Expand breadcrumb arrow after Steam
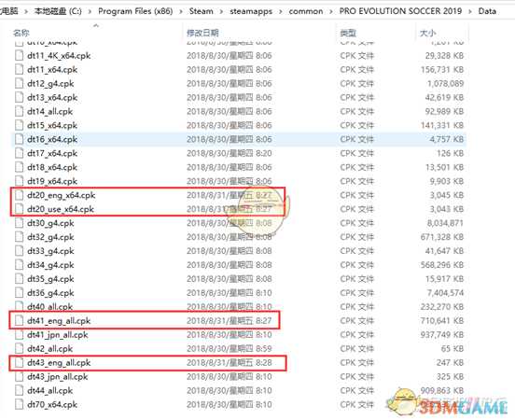Image resolution: width=515 pixels, height=420 pixels. [x=221, y=11]
